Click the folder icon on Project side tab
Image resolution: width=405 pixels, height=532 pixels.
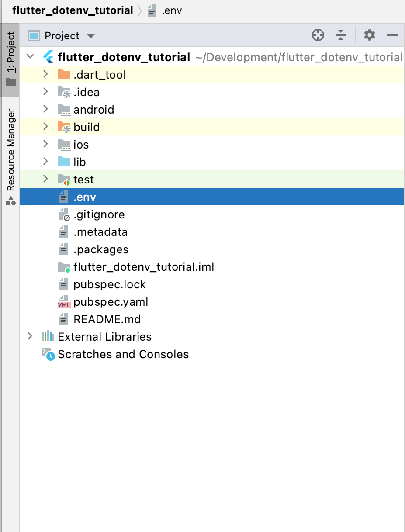tap(10, 82)
